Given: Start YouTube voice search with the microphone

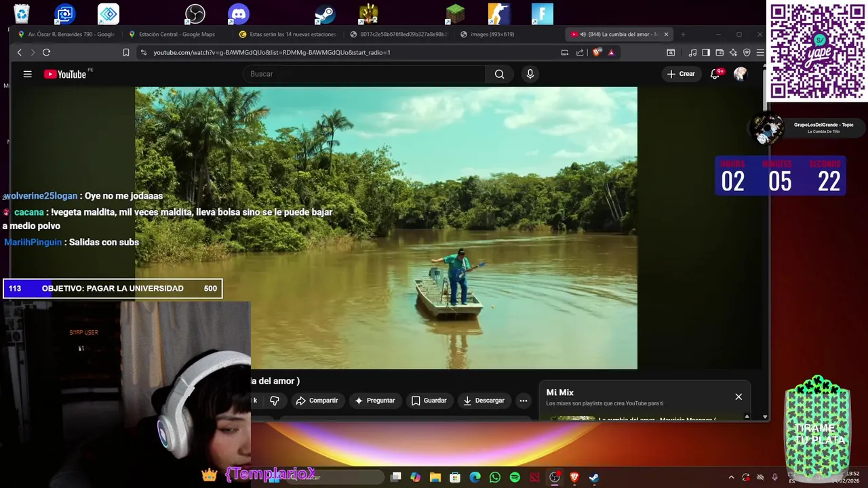Looking at the screenshot, I should pyautogui.click(x=530, y=74).
